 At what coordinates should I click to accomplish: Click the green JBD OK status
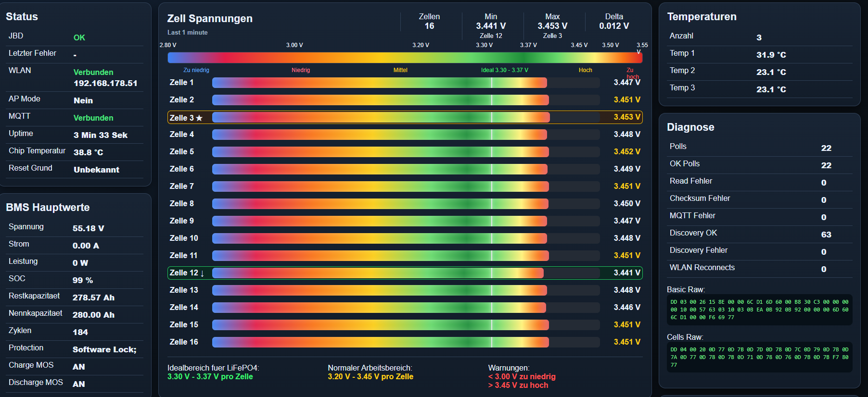[x=79, y=37]
